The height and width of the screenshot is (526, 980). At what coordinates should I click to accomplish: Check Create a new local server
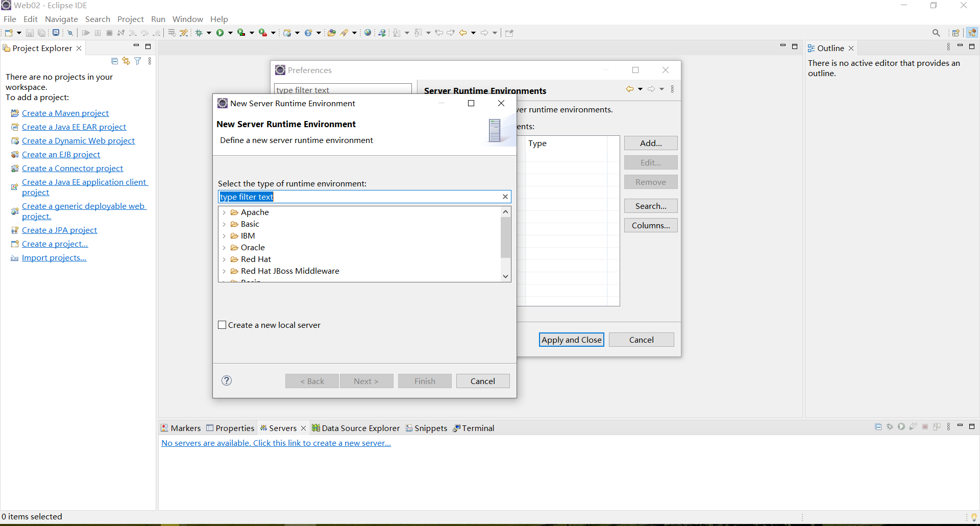(x=222, y=325)
